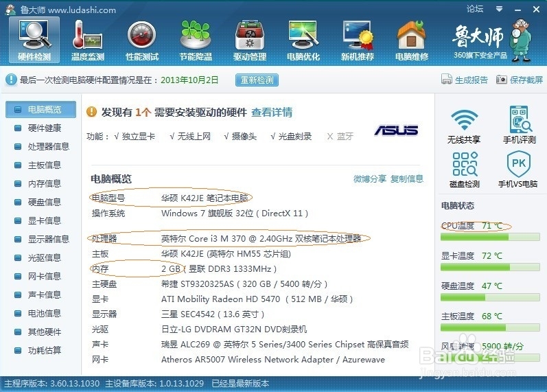Click the Windows 7 旗舰版 operating system text

(235, 214)
